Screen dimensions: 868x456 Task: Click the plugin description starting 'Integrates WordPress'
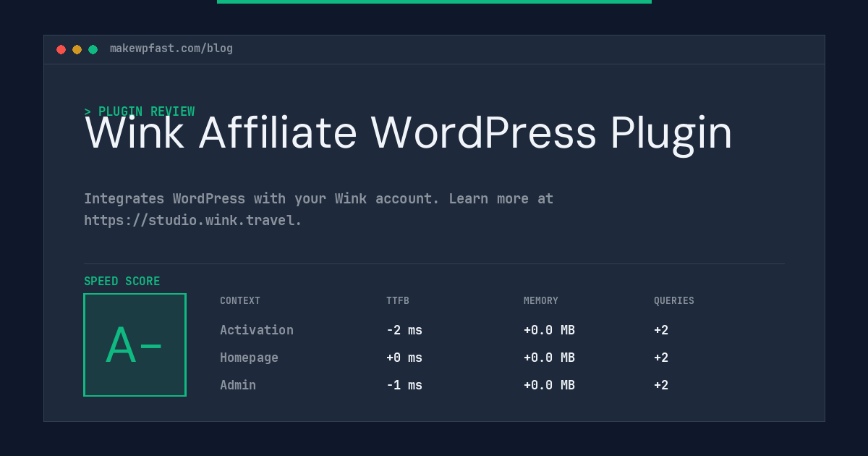point(319,209)
